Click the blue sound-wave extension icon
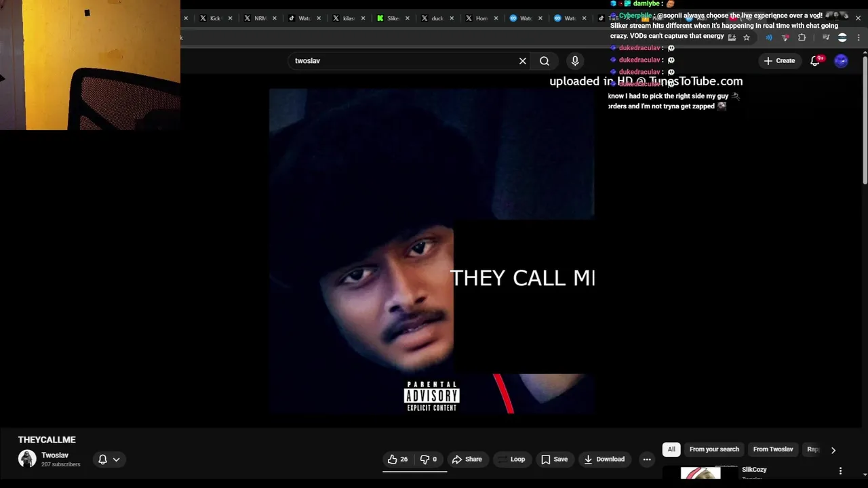 [769, 38]
